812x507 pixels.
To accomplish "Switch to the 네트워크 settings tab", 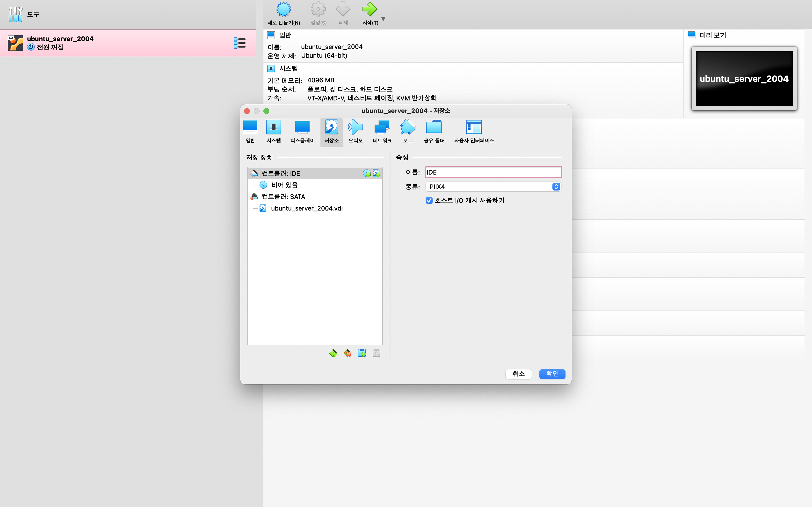I will pos(382,131).
